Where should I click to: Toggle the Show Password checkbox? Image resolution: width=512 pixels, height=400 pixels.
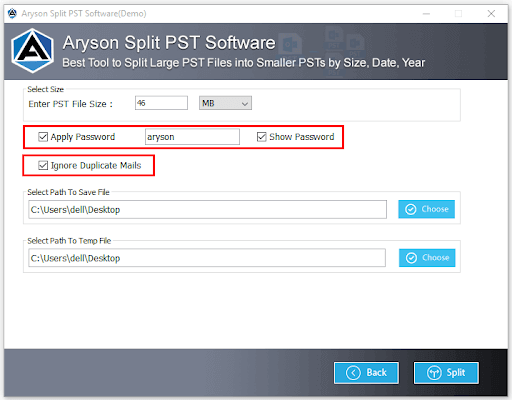(262, 137)
